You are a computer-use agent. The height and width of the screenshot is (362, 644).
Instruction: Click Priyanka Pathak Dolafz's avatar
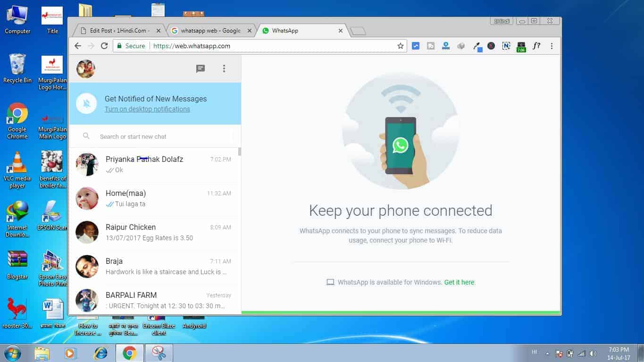(87, 165)
